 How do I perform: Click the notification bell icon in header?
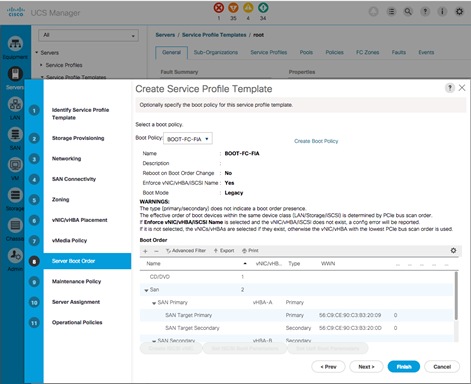pos(374,12)
